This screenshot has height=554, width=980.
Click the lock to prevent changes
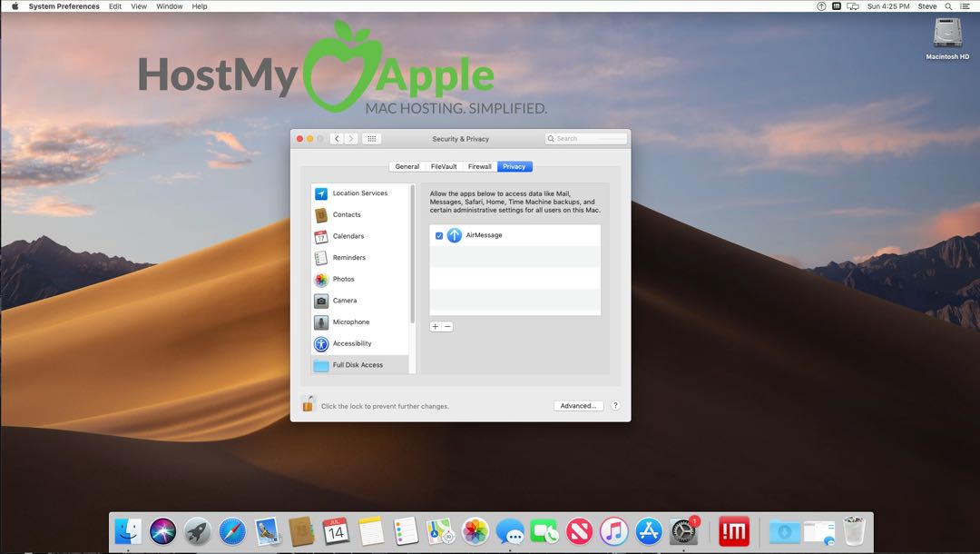tap(308, 404)
